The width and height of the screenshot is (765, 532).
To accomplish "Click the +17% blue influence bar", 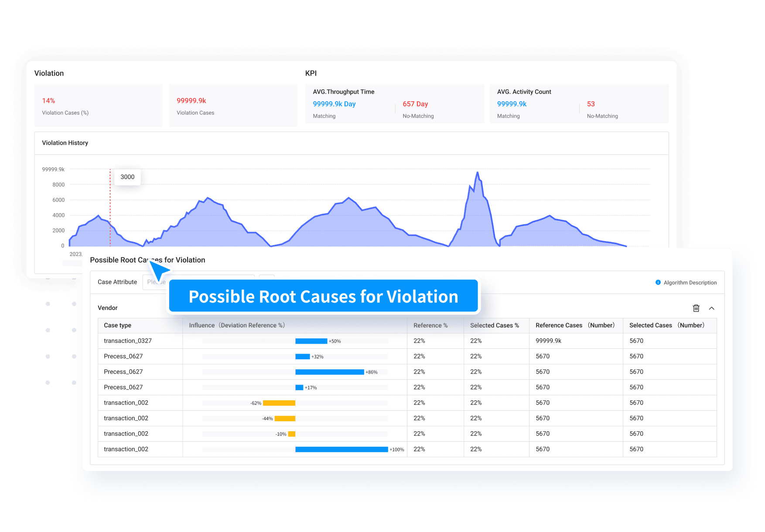I will pos(299,388).
